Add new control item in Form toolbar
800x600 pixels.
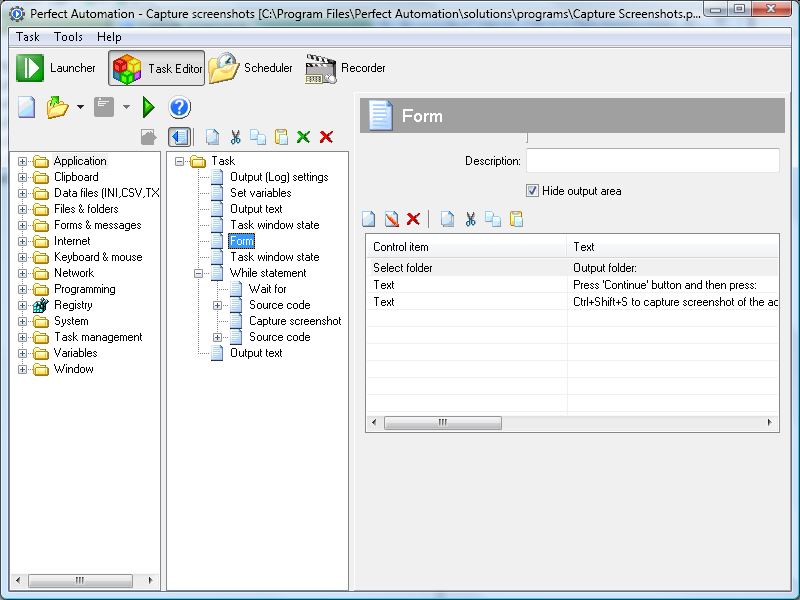pos(368,219)
